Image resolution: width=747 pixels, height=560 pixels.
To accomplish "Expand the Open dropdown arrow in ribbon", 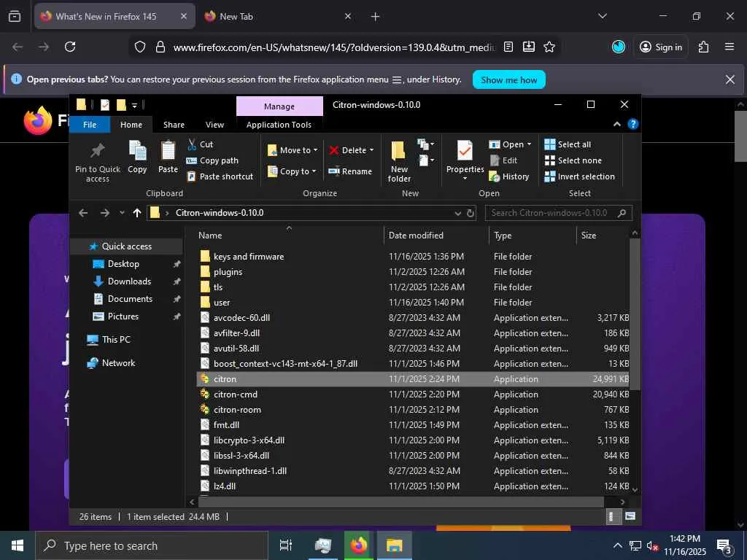I will 530,144.
